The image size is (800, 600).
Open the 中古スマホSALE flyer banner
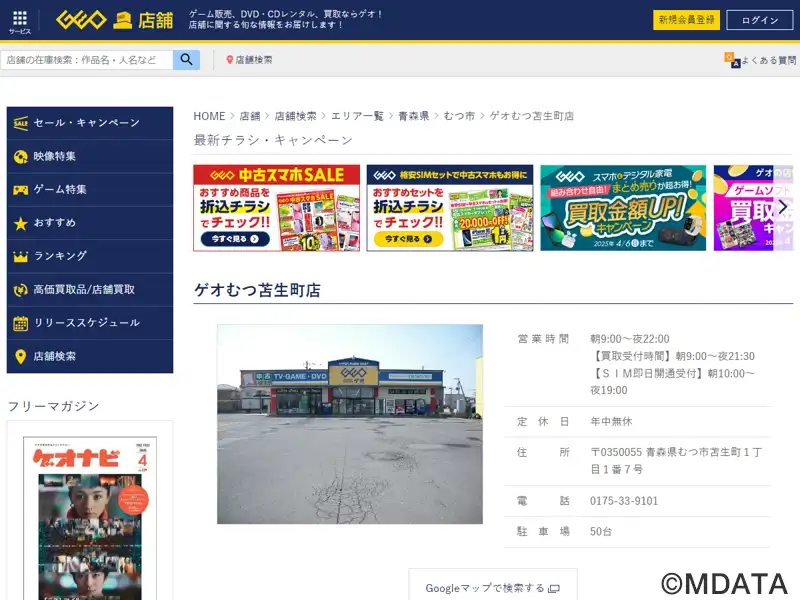pos(277,208)
